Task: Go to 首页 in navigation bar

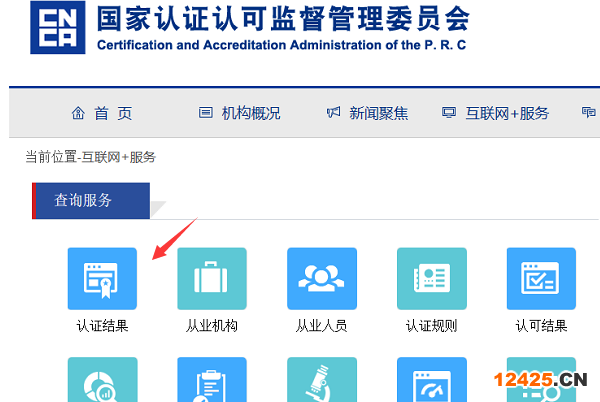Action: pyautogui.click(x=102, y=113)
